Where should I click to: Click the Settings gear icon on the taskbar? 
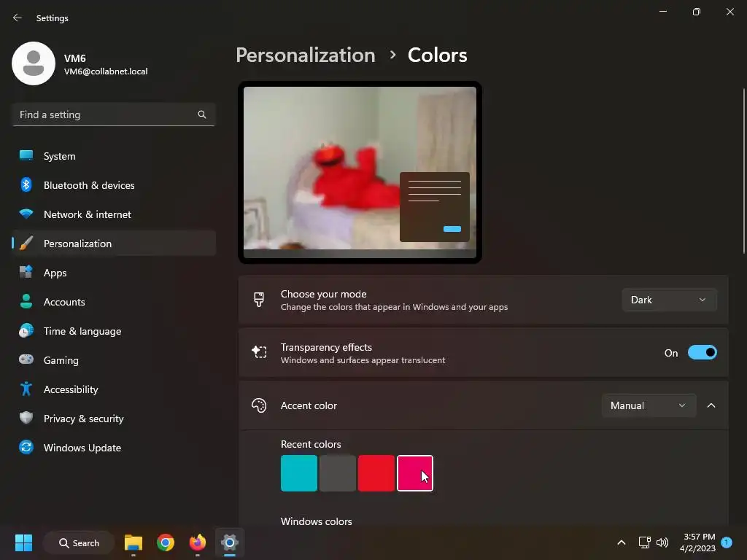pyautogui.click(x=230, y=542)
